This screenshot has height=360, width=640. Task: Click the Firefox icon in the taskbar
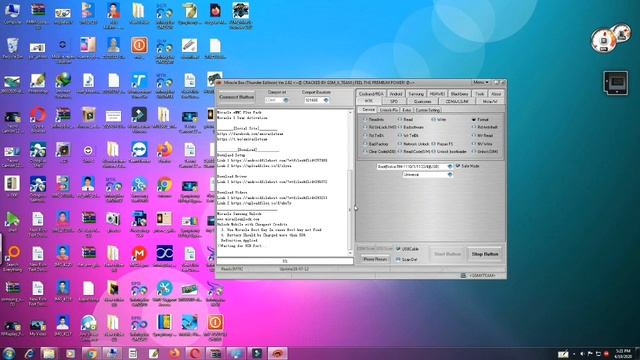coord(174,353)
